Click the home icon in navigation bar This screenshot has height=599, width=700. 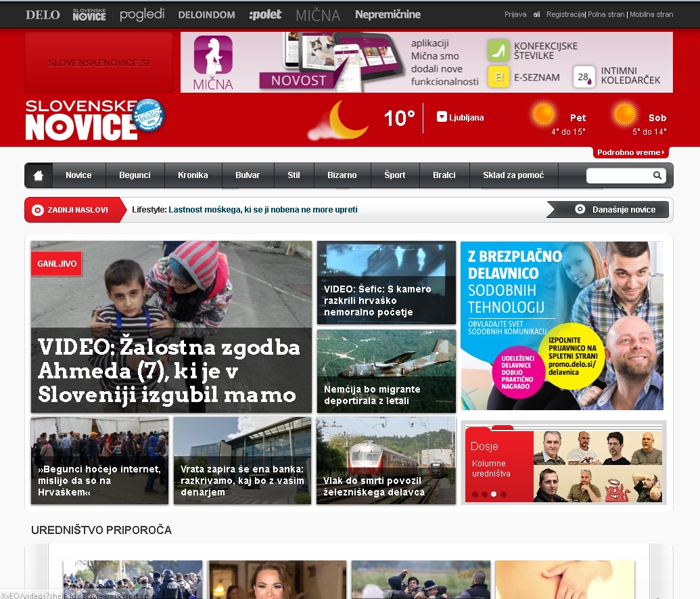[x=39, y=175]
